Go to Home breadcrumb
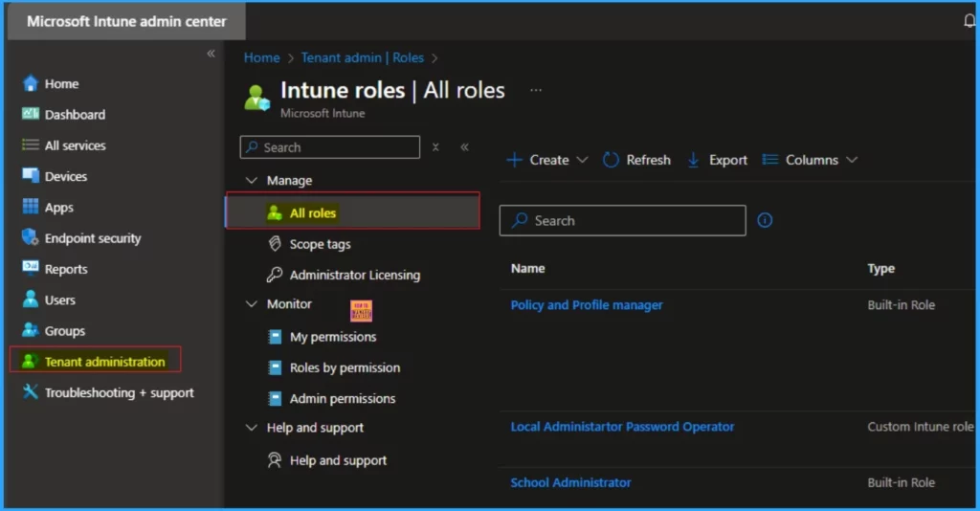 pyautogui.click(x=261, y=57)
